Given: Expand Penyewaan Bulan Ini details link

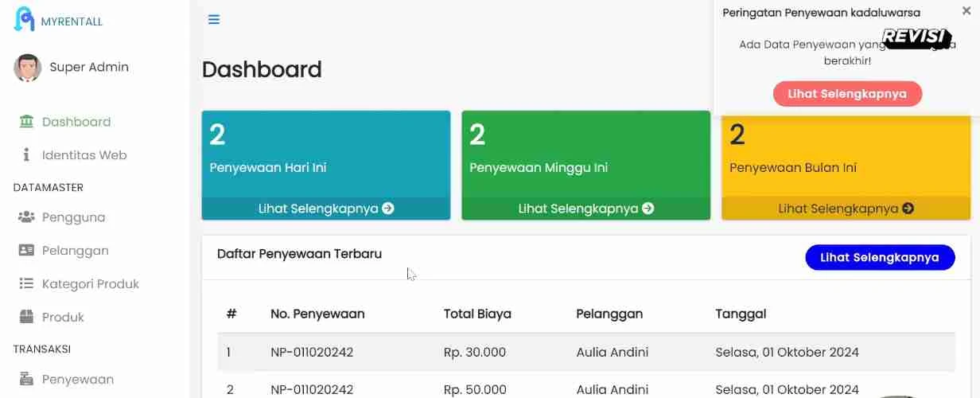Looking at the screenshot, I should 846,209.
